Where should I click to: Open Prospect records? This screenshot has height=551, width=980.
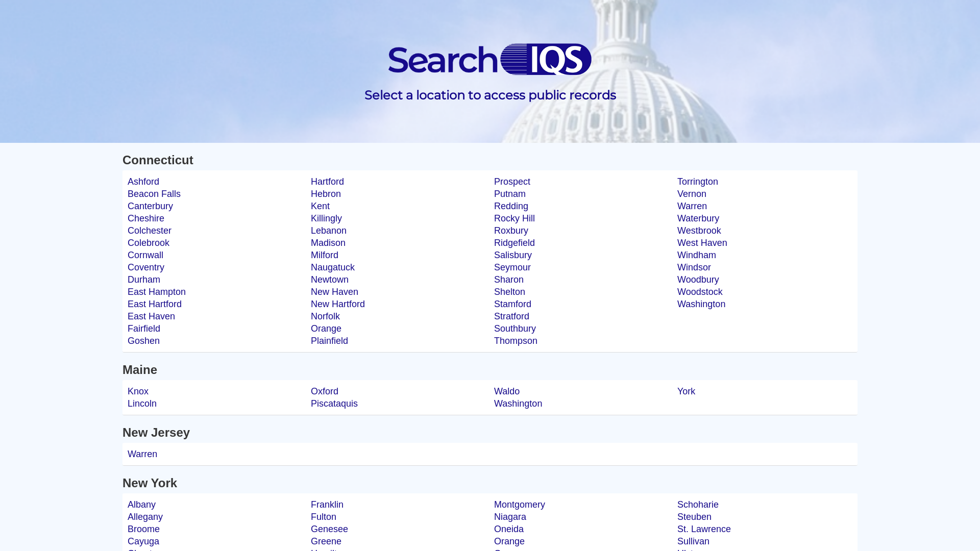[512, 182]
